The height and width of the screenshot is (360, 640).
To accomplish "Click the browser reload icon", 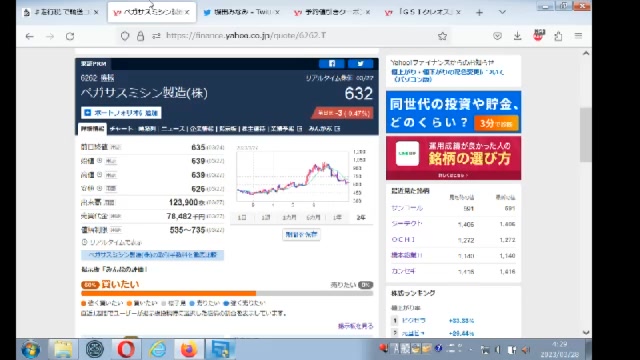I will [x=70, y=36].
